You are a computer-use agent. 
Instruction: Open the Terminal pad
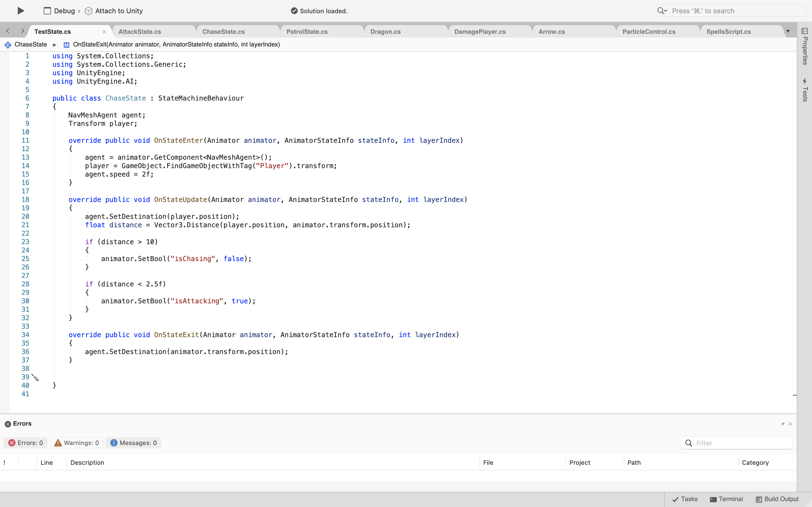pyautogui.click(x=727, y=499)
